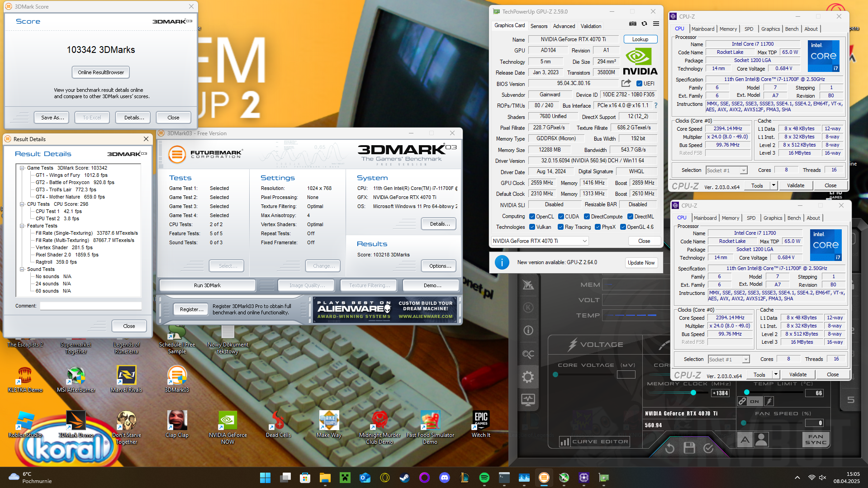This screenshot has height=488, width=868.
Task: Open Memory tab in lower CPU-Z
Action: [730, 218]
